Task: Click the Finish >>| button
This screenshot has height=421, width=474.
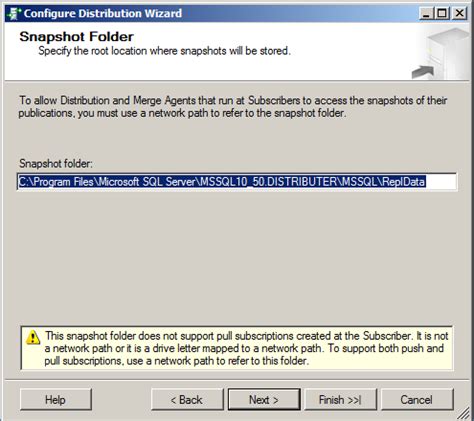Action: 340,399
